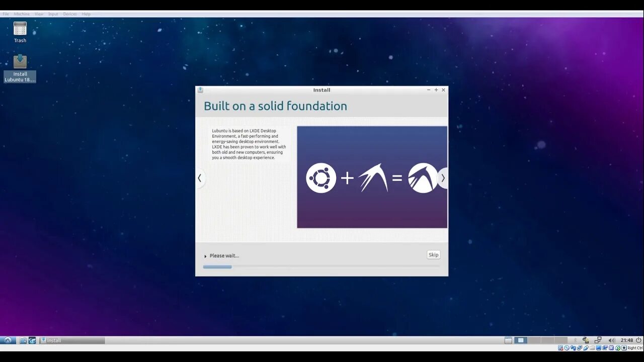The height and width of the screenshot is (362, 644).
Task: Click the VirtualBox video capture status icon
Action: tap(605, 348)
